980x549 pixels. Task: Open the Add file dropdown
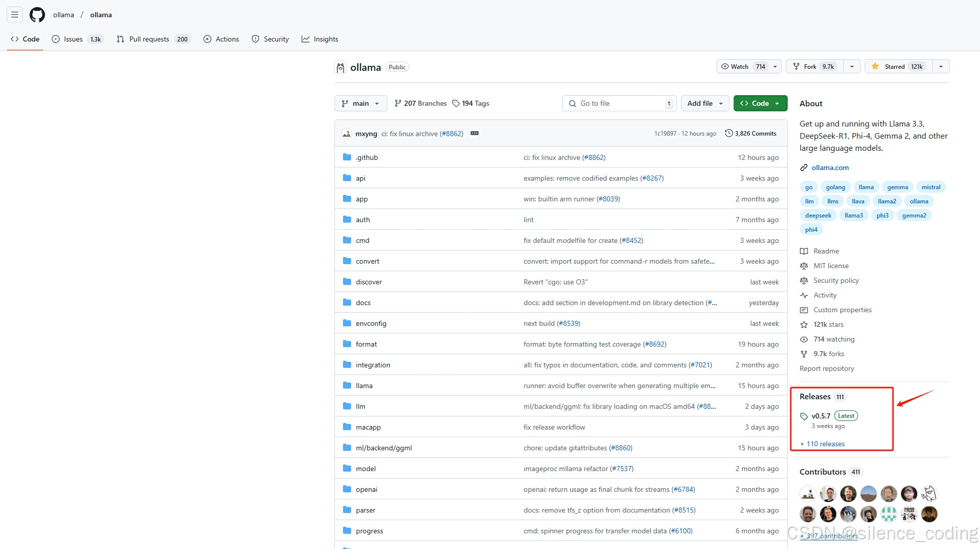pyautogui.click(x=705, y=103)
